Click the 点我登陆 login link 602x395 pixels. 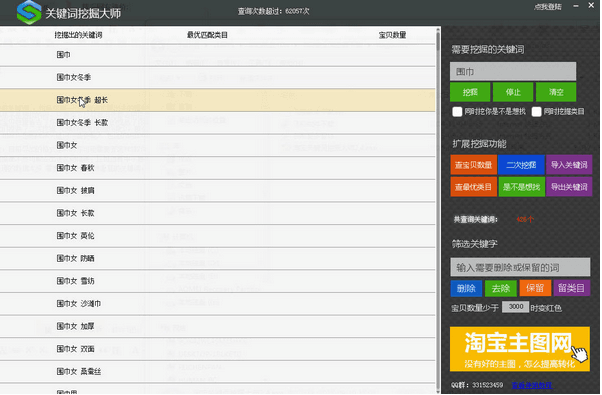pos(548,7)
